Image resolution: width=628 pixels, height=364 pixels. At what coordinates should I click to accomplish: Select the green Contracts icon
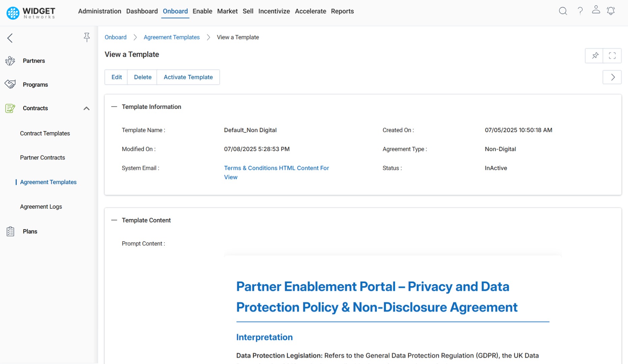pyautogui.click(x=10, y=108)
